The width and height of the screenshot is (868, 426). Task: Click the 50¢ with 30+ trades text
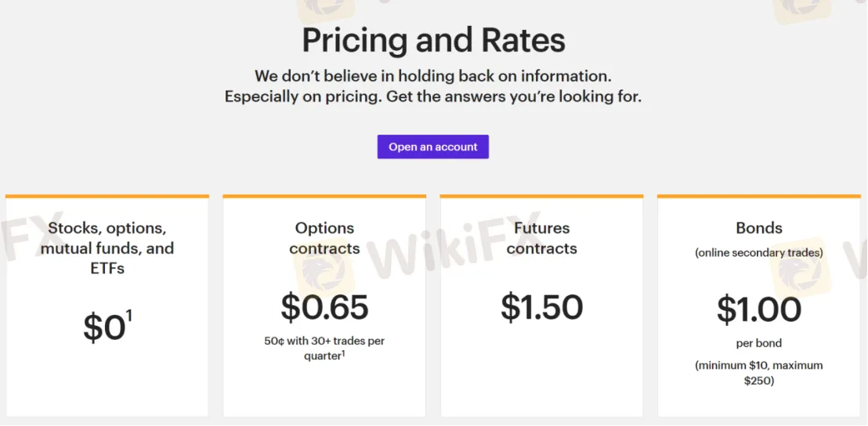coord(324,341)
